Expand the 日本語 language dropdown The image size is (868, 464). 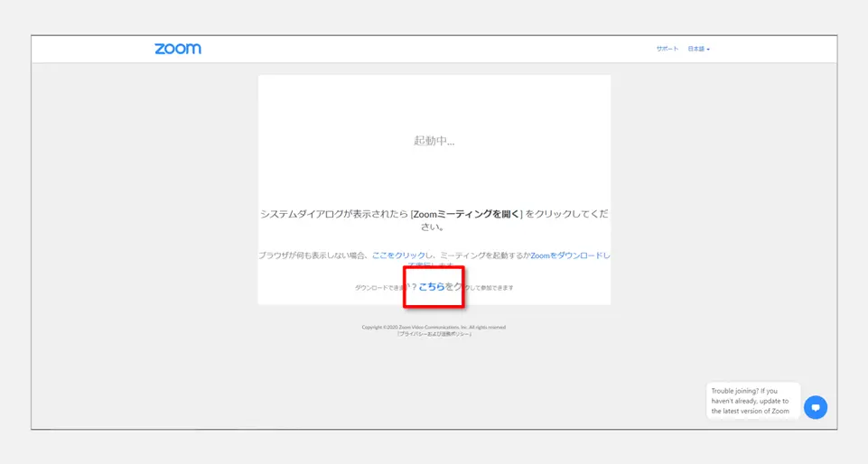[x=698, y=49]
